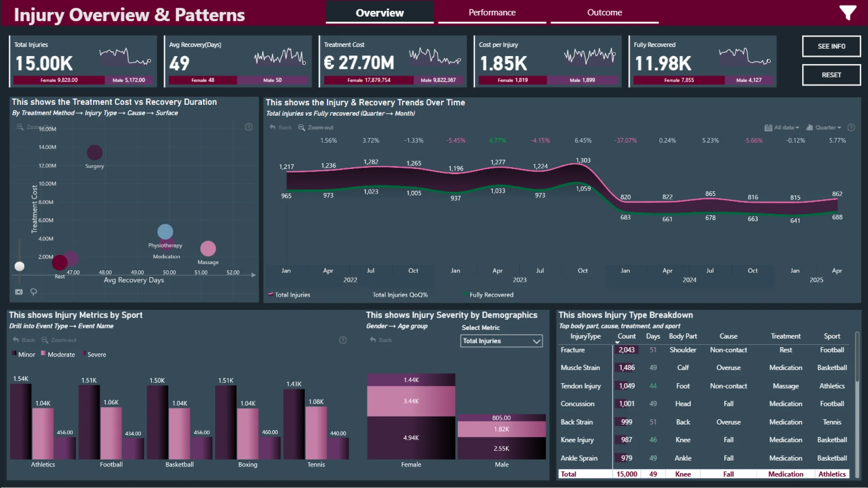
Task: Toggle Moderate severity in sport chart legend
Action: [58, 354]
